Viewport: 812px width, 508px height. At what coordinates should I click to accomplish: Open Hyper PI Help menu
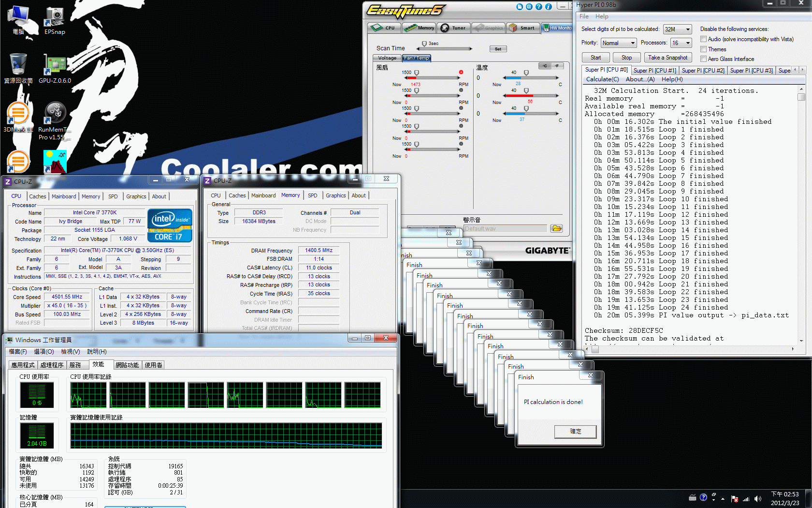(x=602, y=16)
